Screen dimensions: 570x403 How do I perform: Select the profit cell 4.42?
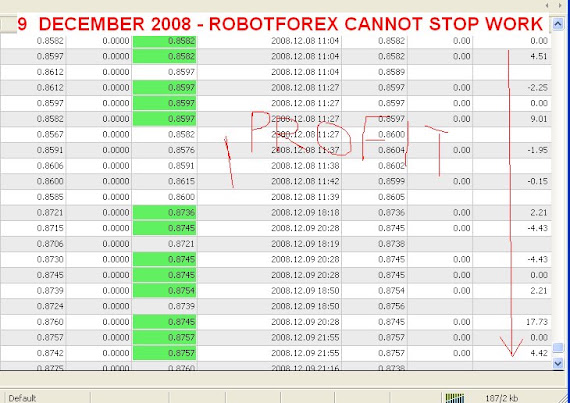(538, 353)
